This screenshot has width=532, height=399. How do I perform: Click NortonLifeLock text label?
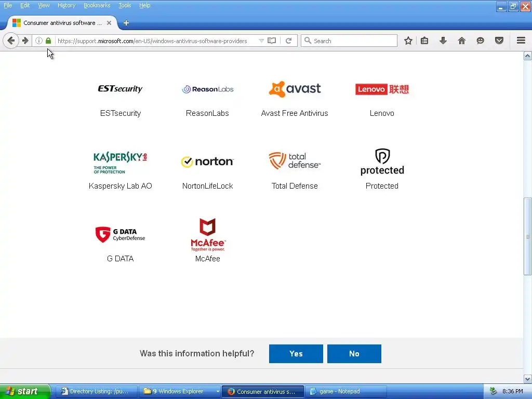(207, 186)
